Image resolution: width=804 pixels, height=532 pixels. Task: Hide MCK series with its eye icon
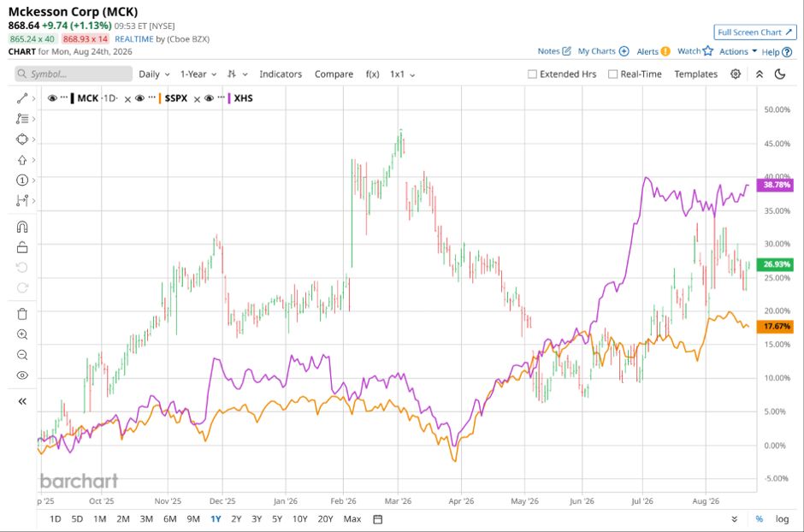pyautogui.click(x=52, y=98)
